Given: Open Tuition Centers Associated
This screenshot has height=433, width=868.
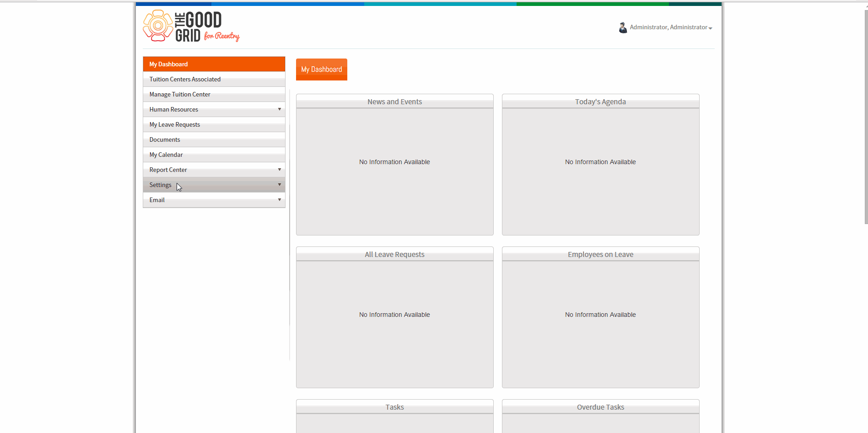Looking at the screenshot, I should pos(214,79).
